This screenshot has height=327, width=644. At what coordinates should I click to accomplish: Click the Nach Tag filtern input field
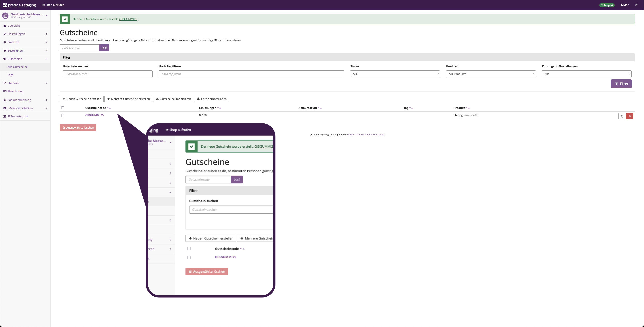pyautogui.click(x=251, y=74)
